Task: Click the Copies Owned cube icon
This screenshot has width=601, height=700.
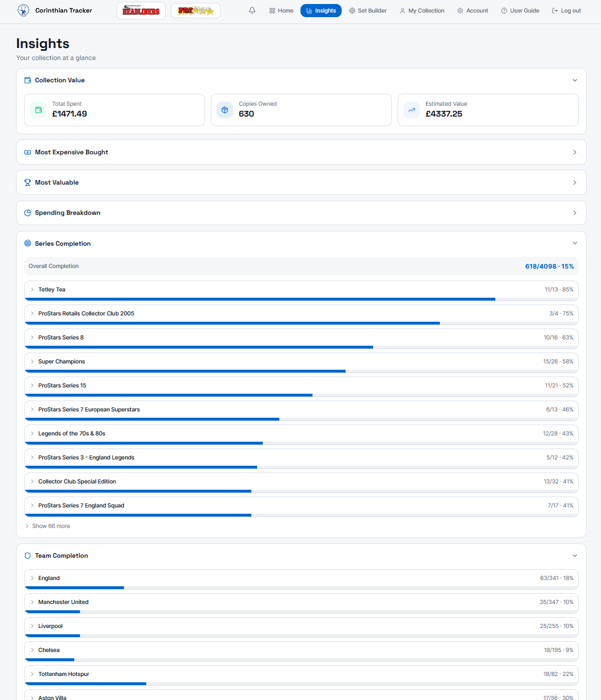Action: click(x=225, y=110)
